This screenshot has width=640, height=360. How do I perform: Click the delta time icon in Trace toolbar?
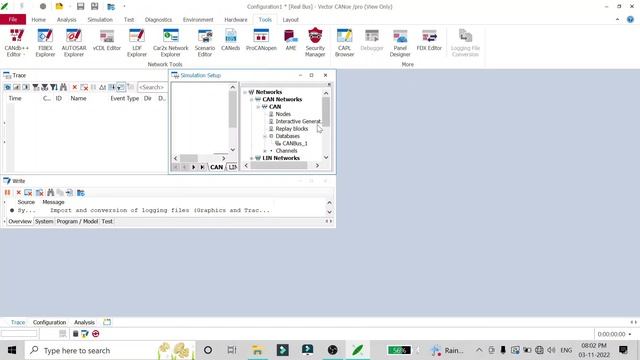[x=102, y=87]
